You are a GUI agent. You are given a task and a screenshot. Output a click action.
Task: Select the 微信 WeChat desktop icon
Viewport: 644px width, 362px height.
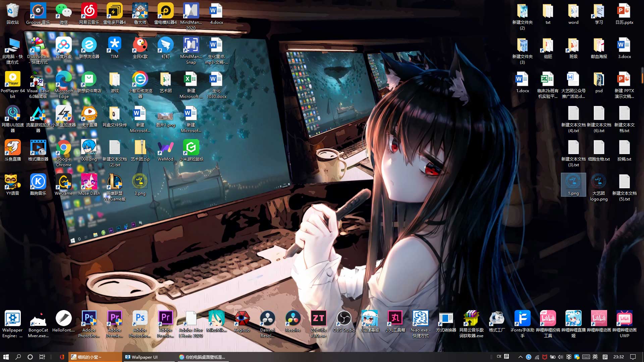63,14
